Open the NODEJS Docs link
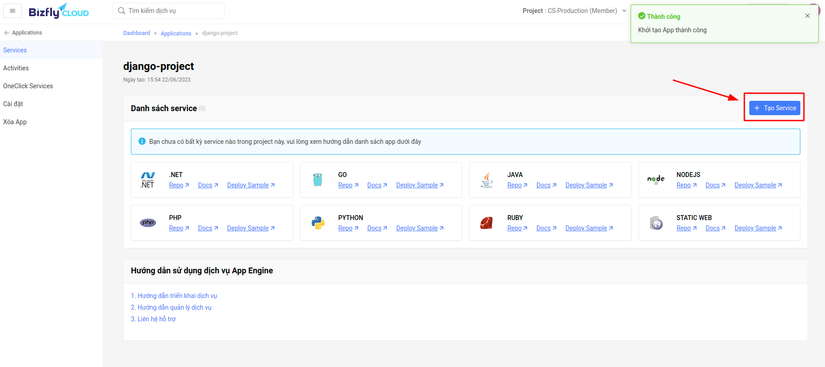 (716, 185)
